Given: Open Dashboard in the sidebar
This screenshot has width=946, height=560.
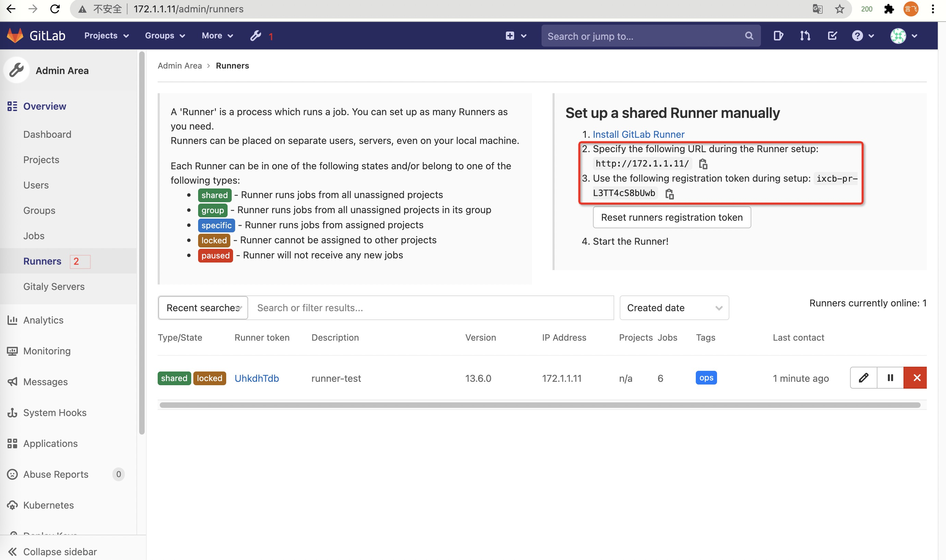Looking at the screenshot, I should 47,134.
